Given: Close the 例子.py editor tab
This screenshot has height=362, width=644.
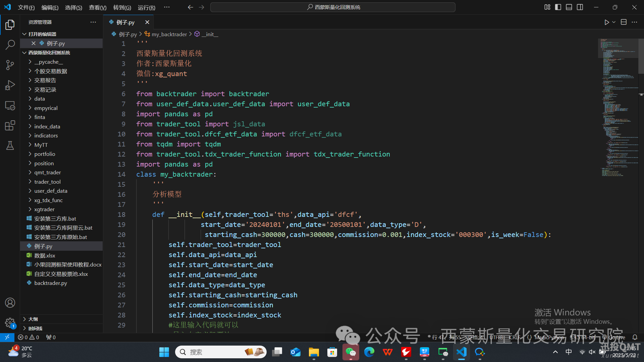Looking at the screenshot, I should (x=147, y=22).
